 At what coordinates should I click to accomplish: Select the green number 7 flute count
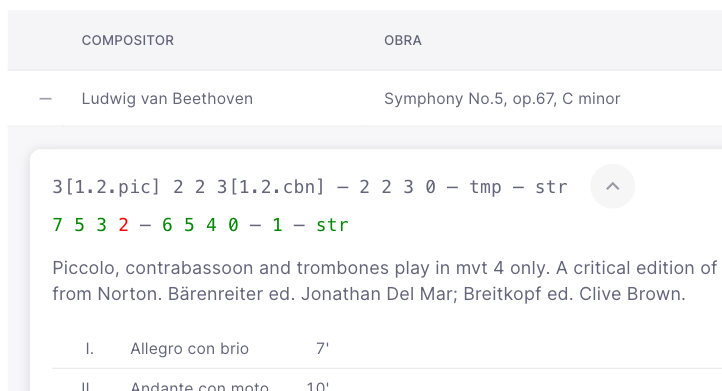57,225
